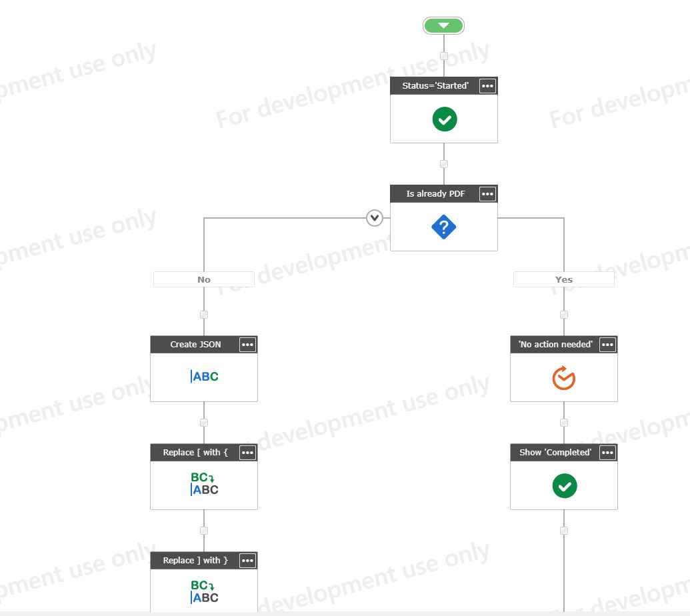
Task: Click the |ABC set-text icon in Create JSON
Action: coord(204,376)
